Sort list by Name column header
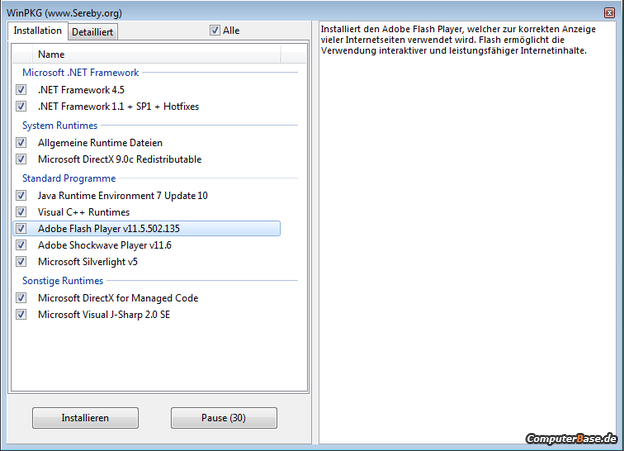The height and width of the screenshot is (451, 624). click(156, 55)
